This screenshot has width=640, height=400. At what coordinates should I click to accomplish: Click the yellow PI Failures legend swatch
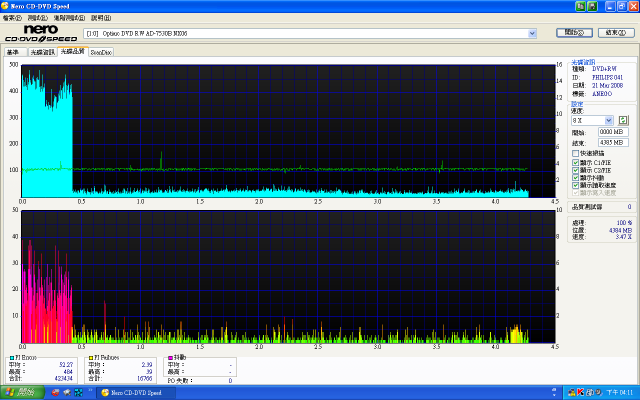tap(91, 358)
